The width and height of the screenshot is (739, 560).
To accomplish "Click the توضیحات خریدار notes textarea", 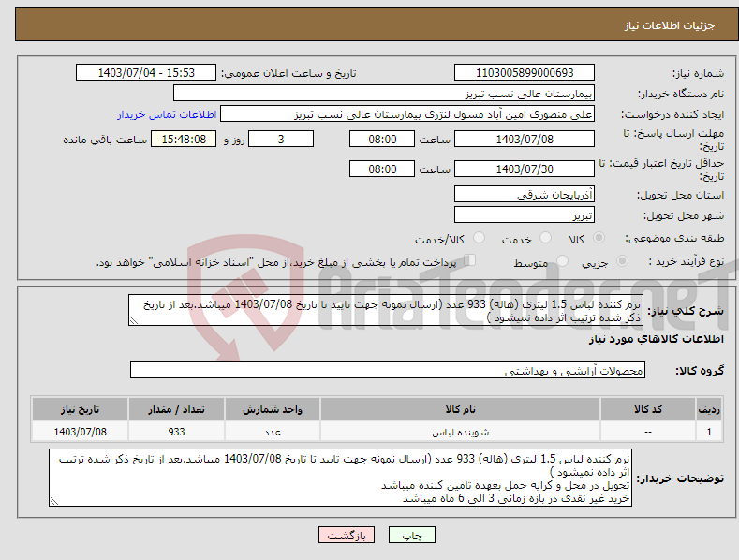I will pyautogui.click(x=340, y=478).
